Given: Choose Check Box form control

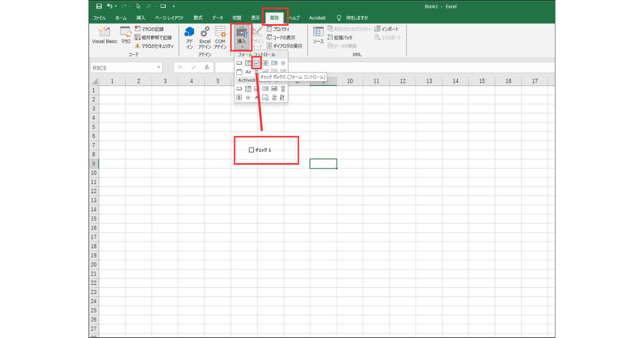Looking at the screenshot, I should 257,63.
